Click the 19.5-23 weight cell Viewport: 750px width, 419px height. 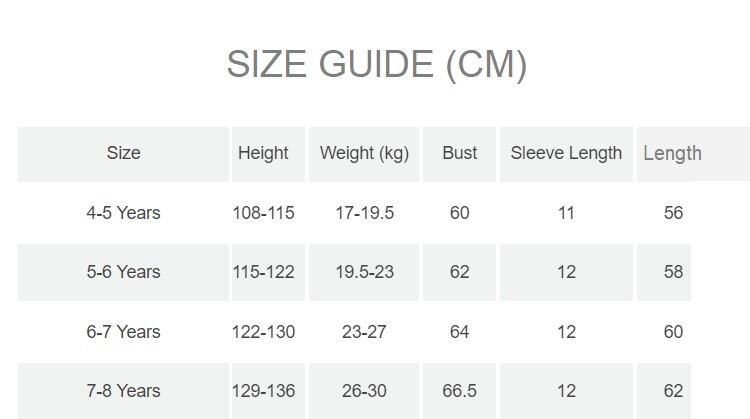pyautogui.click(x=364, y=272)
